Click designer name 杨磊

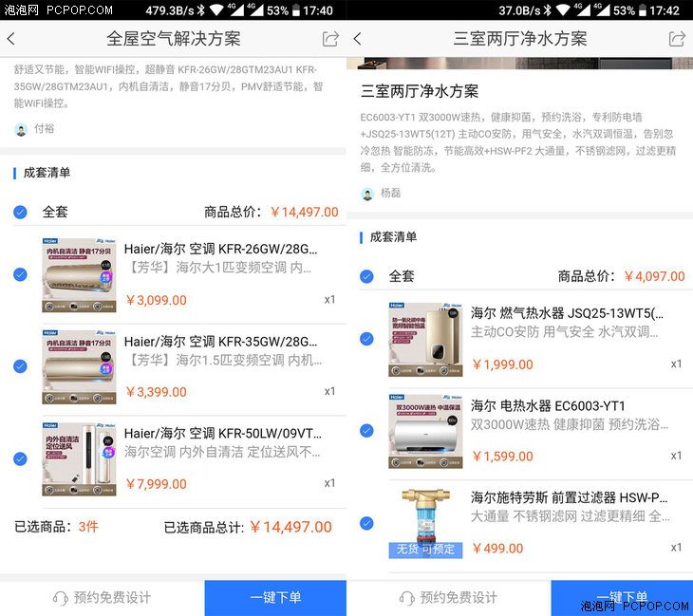pos(391,193)
